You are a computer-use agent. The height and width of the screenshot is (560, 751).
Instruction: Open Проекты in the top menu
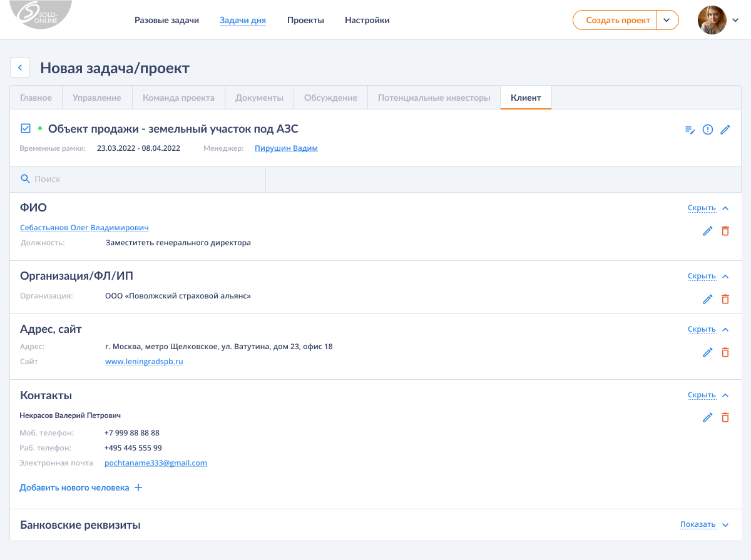click(x=305, y=20)
